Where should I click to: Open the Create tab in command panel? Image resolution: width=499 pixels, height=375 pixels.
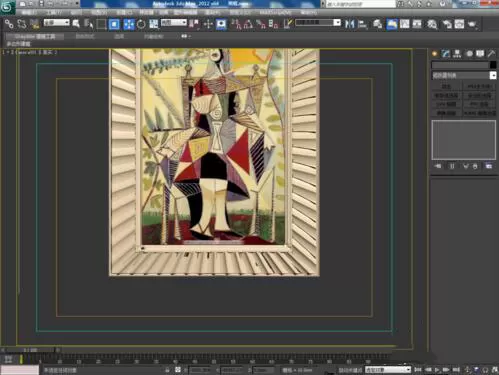[435, 54]
